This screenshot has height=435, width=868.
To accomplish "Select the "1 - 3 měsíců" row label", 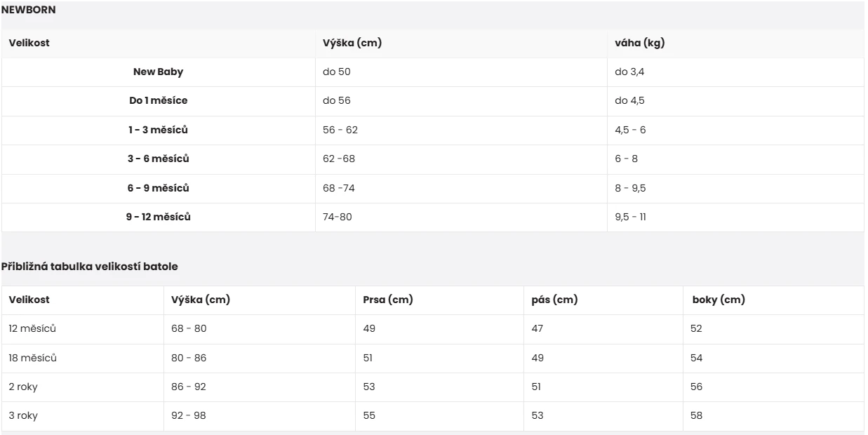I will (x=158, y=130).
